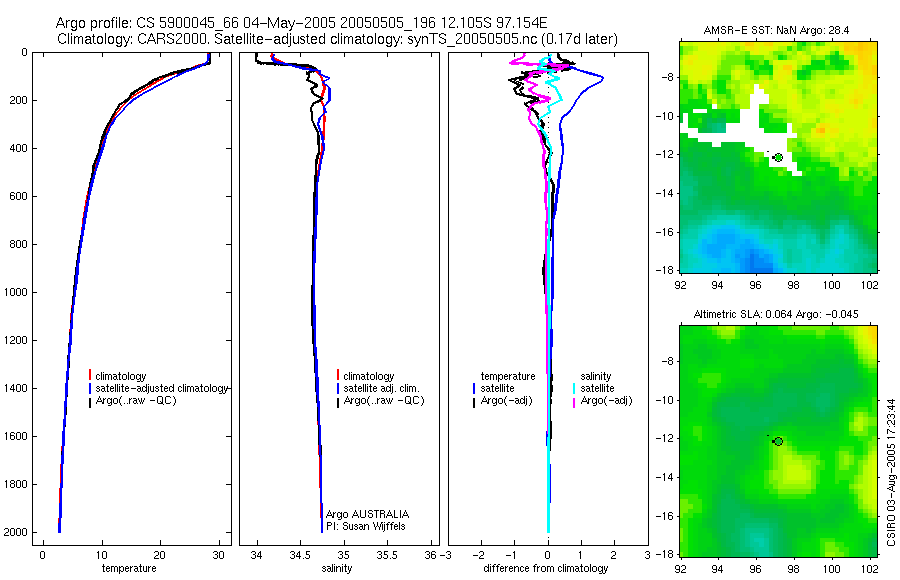The height and width of the screenshot is (580, 900).
Task: Click the green Argo float marker on SST map
Action: (778, 157)
